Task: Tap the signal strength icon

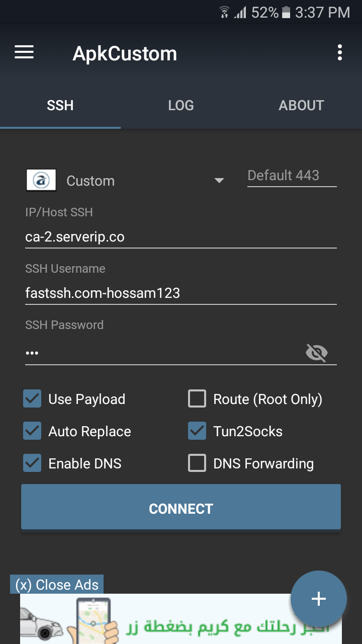Action: click(240, 13)
